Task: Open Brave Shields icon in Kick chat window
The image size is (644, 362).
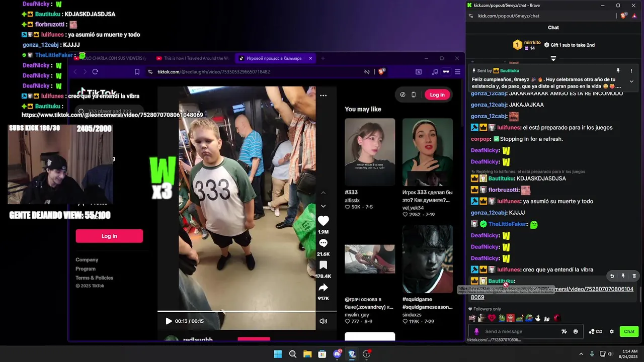Action: 624,16
